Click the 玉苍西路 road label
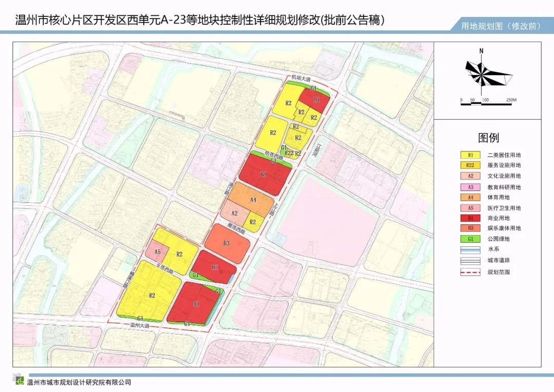The height and width of the screenshot is (392, 554). click(165, 270)
